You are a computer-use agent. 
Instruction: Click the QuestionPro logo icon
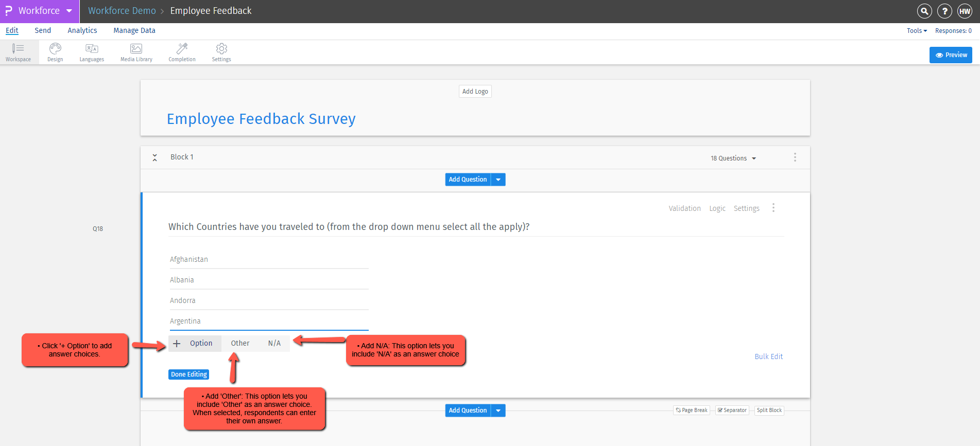(x=8, y=11)
